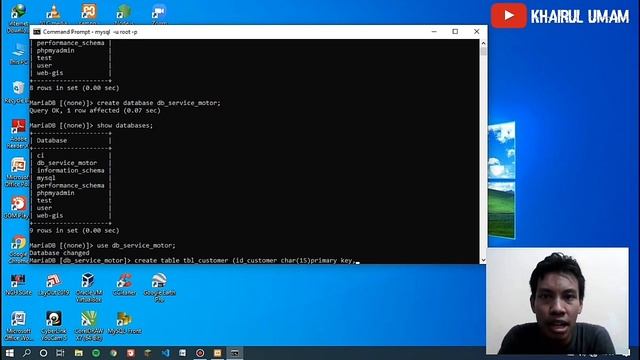Launch Oracle VM VirtualBox desktop shortcut
Screen dimensions: 640x360
89,287
